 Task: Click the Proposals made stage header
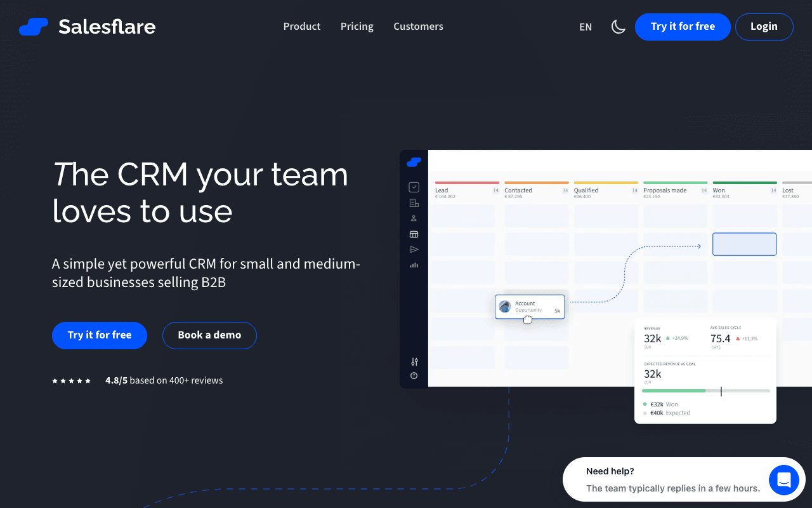pos(665,190)
